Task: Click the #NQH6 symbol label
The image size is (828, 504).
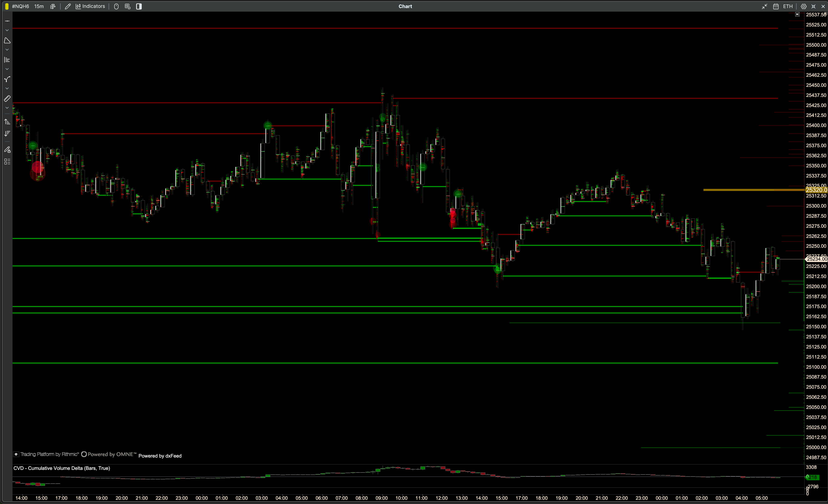Action: click(21, 6)
